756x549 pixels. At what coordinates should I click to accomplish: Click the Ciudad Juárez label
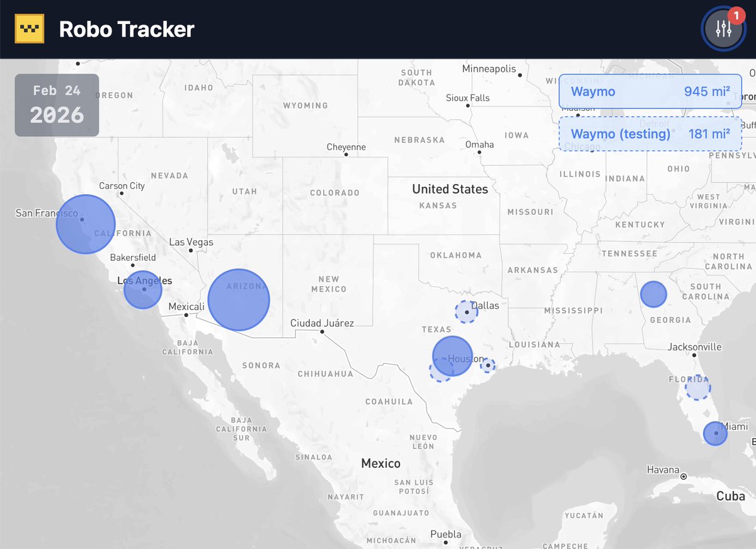tap(322, 323)
